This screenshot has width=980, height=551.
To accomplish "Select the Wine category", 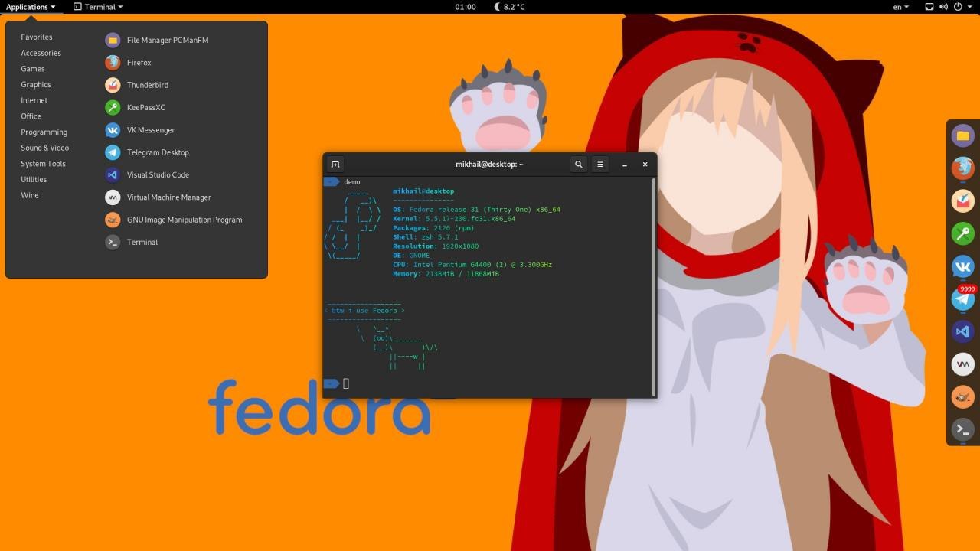I will (x=30, y=195).
